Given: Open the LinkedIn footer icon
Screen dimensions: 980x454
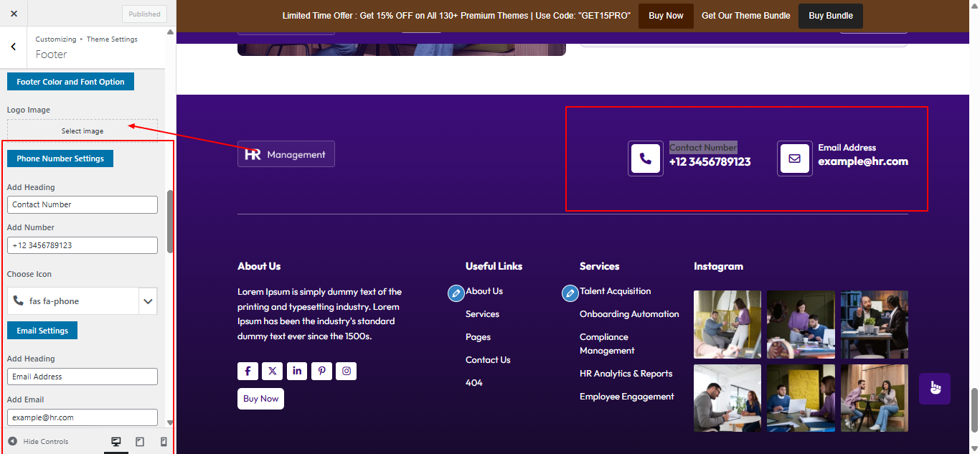Looking at the screenshot, I should click(297, 371).
